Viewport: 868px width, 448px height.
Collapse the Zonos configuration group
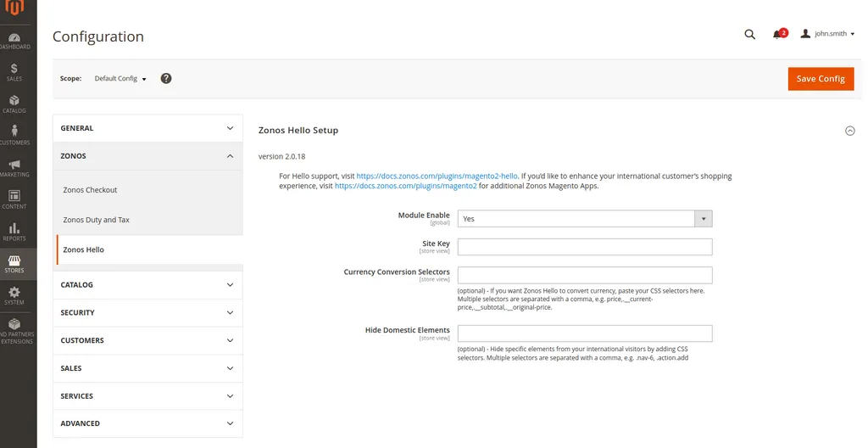[147, 156]
